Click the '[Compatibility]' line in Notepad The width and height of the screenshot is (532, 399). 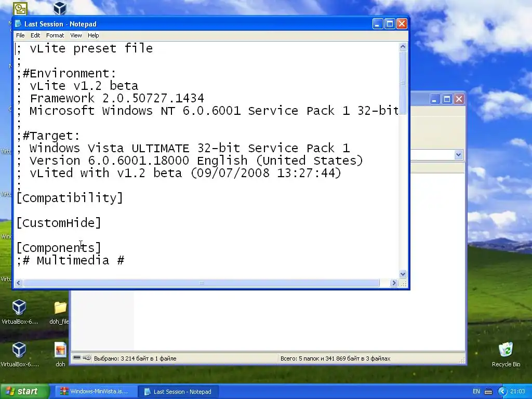(70, 198)
